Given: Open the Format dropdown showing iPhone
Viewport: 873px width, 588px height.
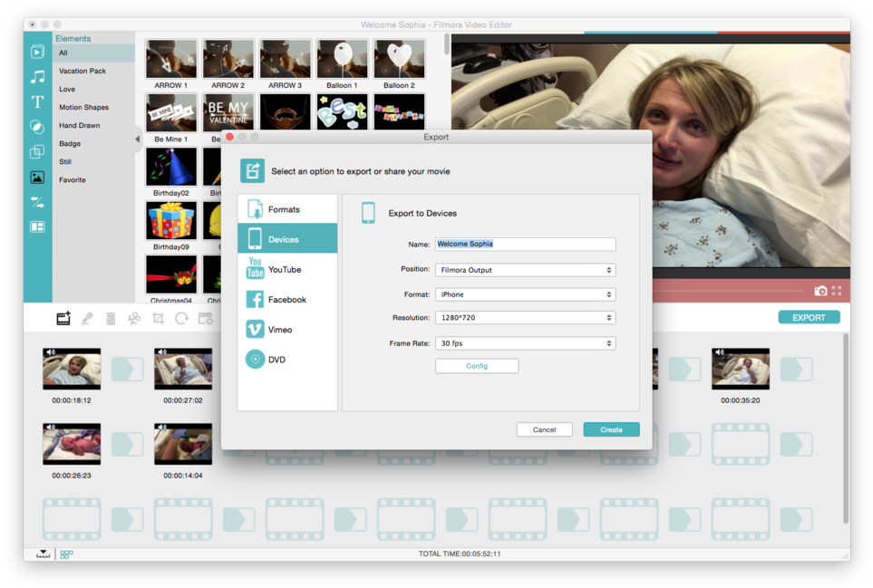Looking at the screenshot, I should pyautogui.click(x=525, y=294).
